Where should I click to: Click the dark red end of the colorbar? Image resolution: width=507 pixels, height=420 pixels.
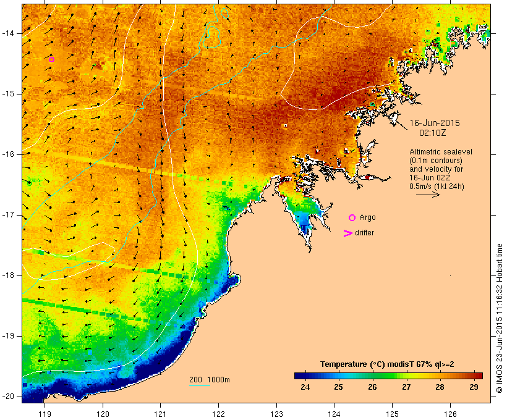pyautogui.click(x=478, y=376)
